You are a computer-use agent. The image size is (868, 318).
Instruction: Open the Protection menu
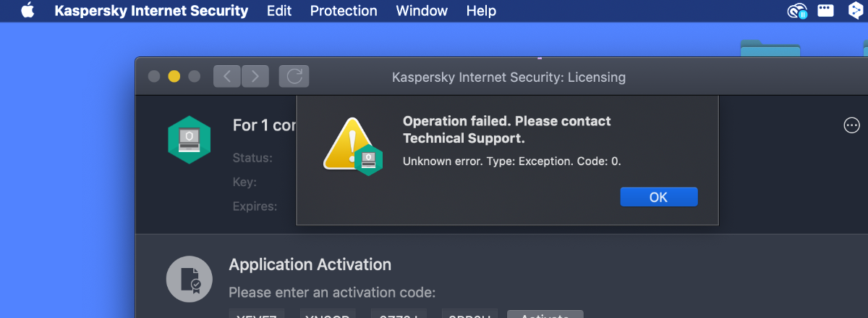coord(344,11)
